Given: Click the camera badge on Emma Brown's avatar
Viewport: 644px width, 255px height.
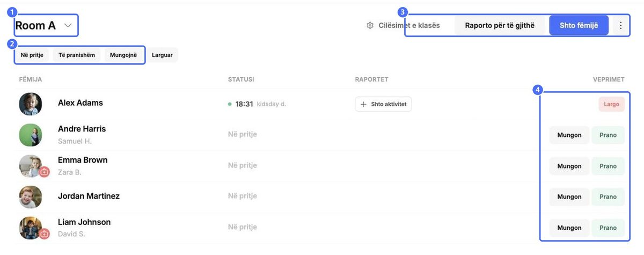Looking at the screenshot, I should [45, 172].
